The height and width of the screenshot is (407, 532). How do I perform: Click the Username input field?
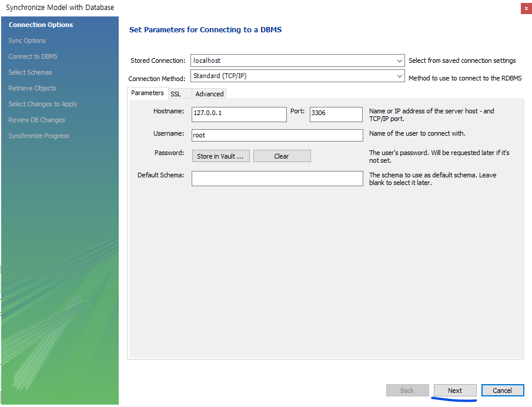tap(277, 135)
